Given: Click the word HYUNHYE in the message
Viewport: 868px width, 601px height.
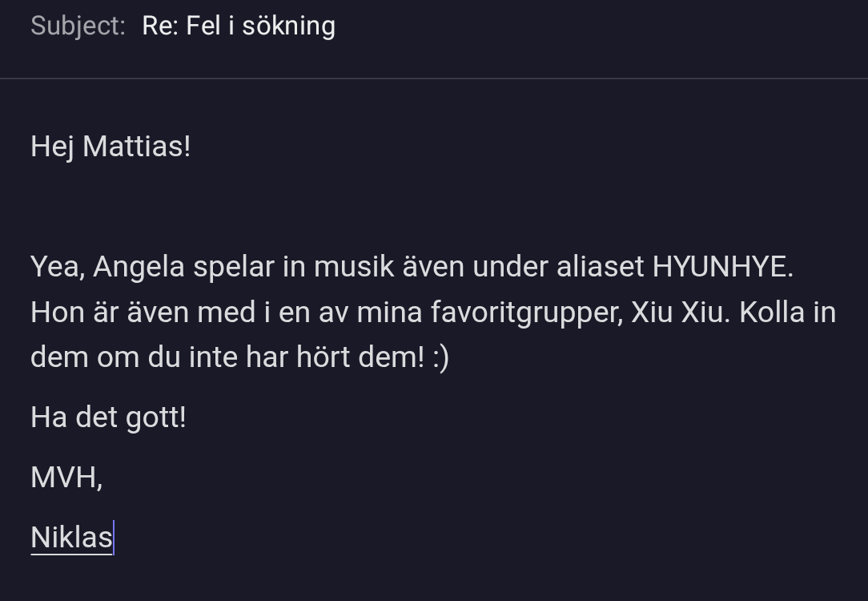Looking at the screenshot, I should [722, 267].
